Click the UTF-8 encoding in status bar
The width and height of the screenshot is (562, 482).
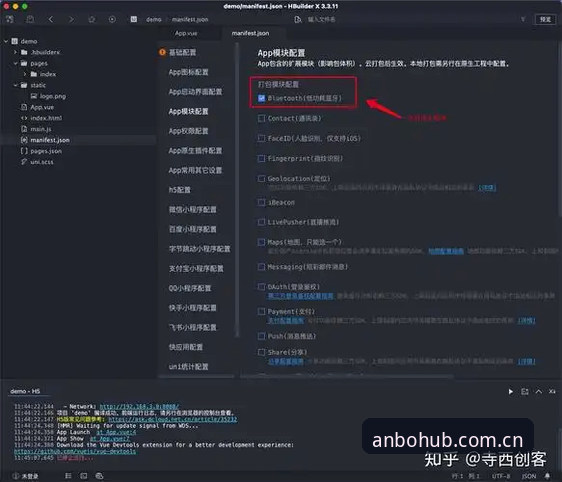click(x=501, y=476)
